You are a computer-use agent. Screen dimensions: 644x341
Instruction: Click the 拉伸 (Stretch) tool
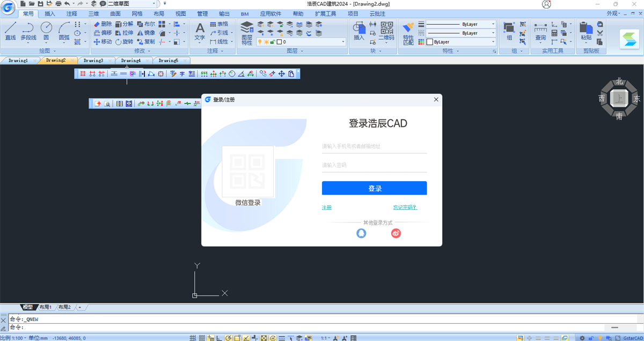pyautogui.click(x=124, y=33)
